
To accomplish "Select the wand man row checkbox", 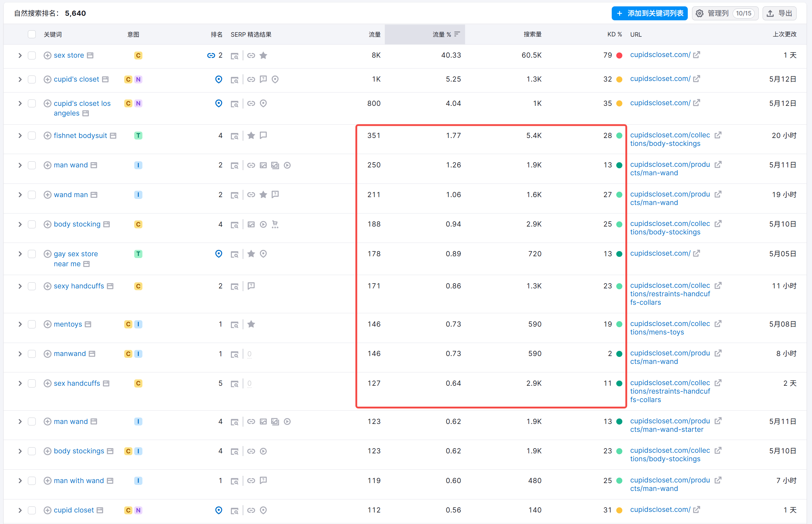I will point(32,195).
